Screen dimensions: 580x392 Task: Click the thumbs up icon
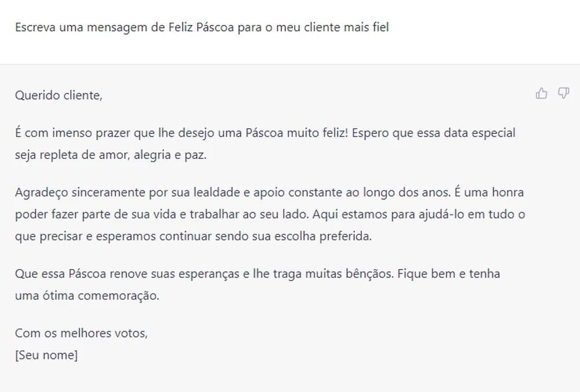coord(542,93)
